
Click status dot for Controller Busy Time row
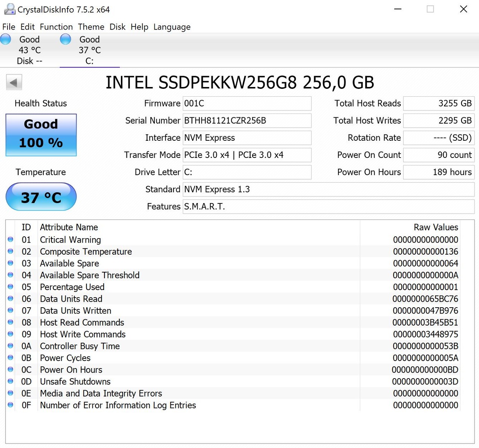(x=10, y=346)
